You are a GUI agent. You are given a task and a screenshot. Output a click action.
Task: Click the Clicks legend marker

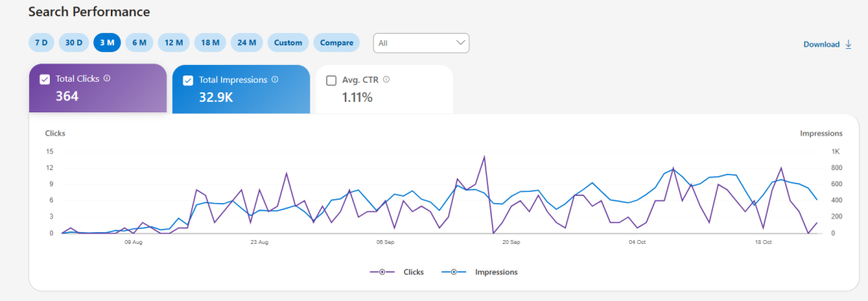point(382,272)
